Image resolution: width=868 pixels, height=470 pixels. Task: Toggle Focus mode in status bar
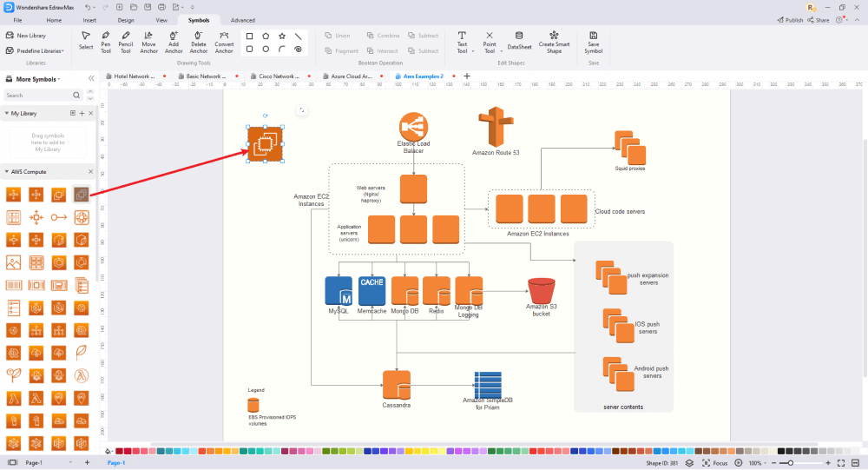pos(714,463)
